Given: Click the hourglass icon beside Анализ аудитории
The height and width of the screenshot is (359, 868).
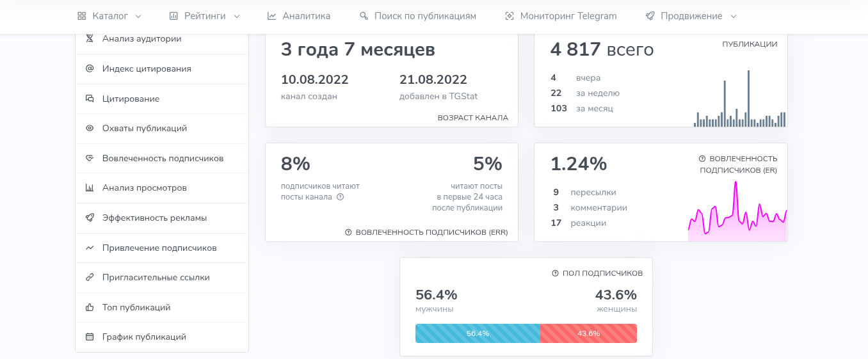Looking at the screenshot, I should click(x=90, y=39).
